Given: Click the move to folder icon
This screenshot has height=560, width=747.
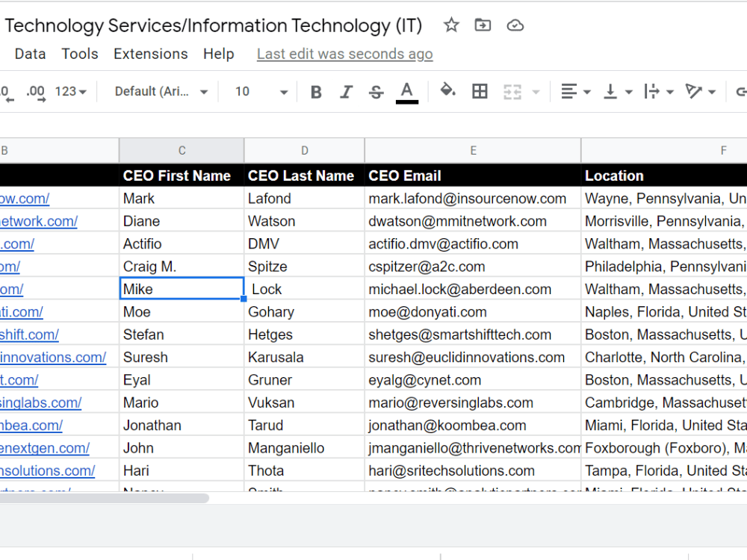Looking at the screenshot, I should 483,25.
